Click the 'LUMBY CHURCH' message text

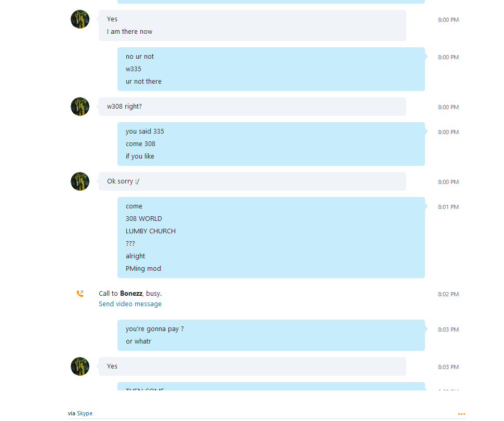pyautogui.click(x=151, y=231)
